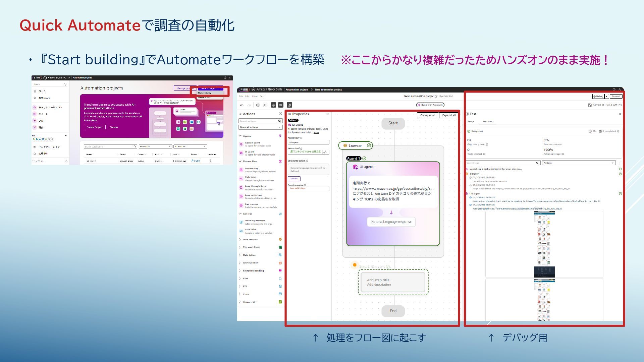
Task: Toggle the Test panel toolbar icon
Action: click(289, 105)
